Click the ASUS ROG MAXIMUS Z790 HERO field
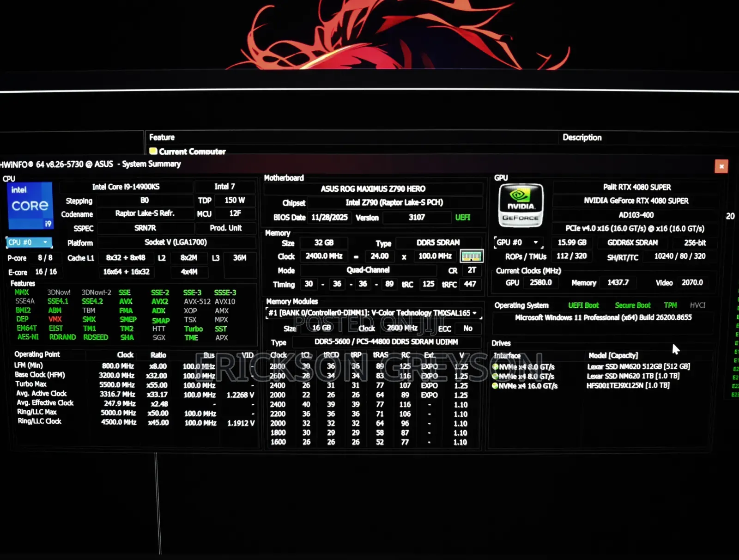Screen dimensions: 739x560 [x=373, y=189]
